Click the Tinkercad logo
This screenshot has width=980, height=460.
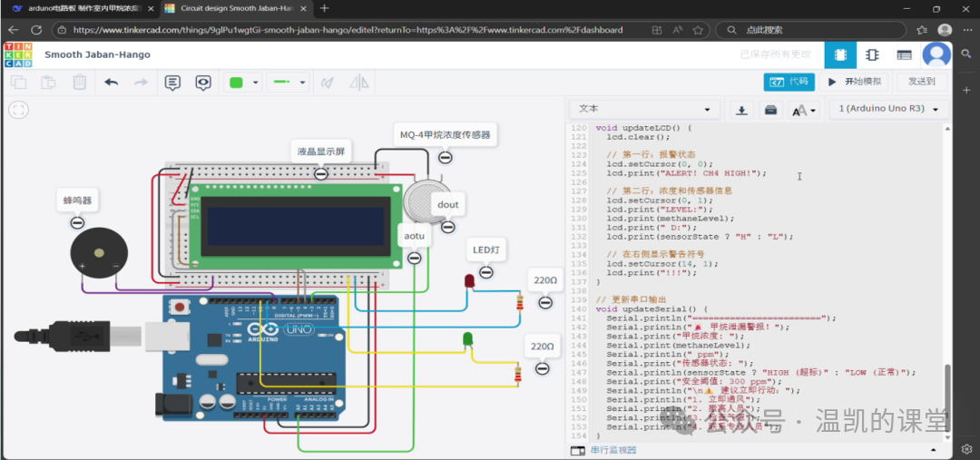coord(18,55)
